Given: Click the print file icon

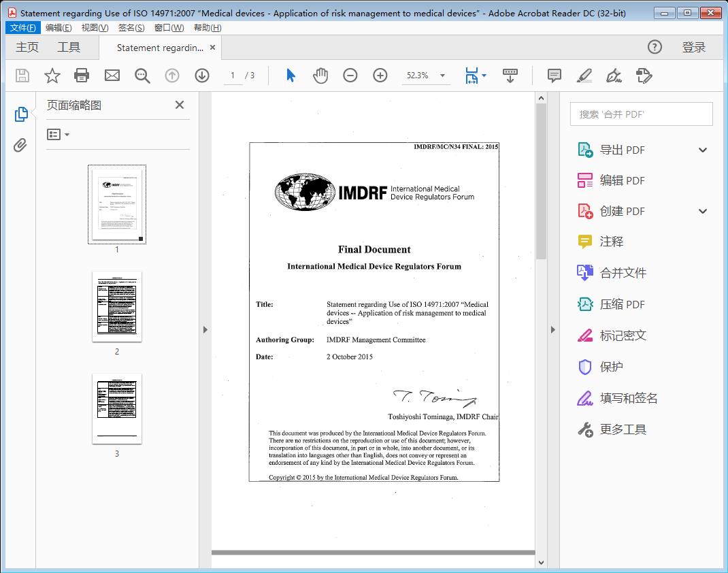Looking at the screenshot, I should click(x=82, y=76).
